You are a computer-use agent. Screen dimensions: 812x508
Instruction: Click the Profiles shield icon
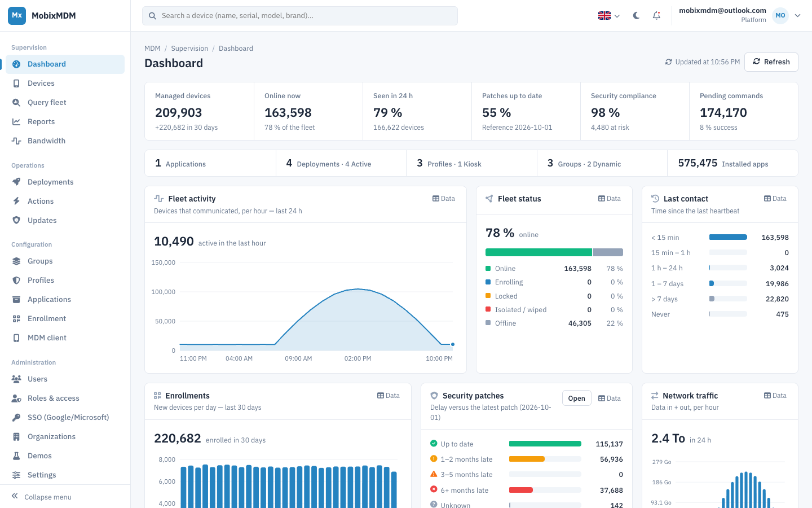[16, 281]
